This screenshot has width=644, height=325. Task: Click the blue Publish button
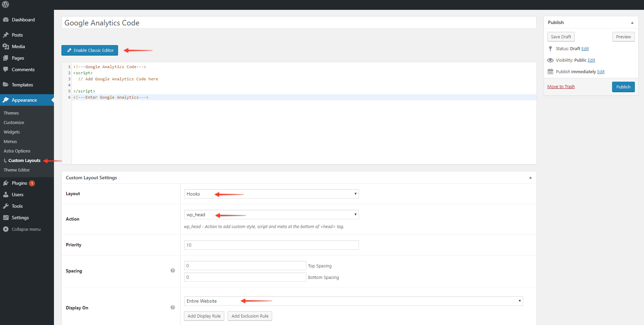tap(623, 87)
